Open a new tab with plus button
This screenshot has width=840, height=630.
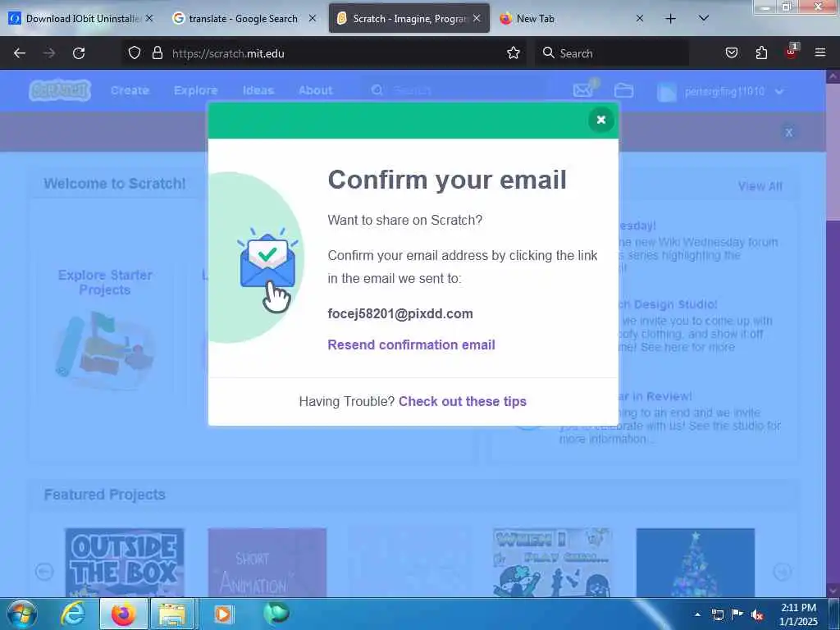click(670, 19)
